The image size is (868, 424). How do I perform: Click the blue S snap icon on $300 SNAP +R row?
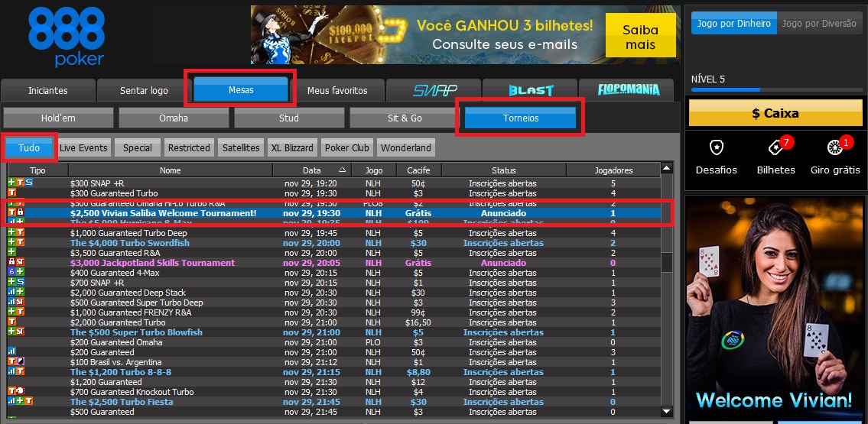29,183
